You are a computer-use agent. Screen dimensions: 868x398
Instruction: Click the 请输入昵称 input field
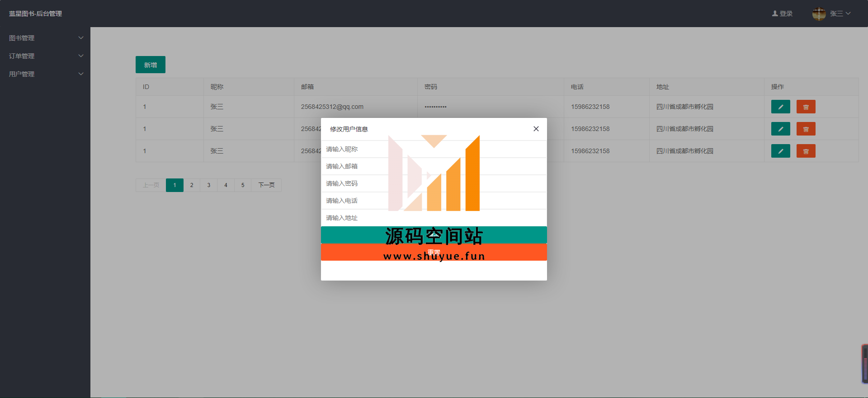click(434, 149)
